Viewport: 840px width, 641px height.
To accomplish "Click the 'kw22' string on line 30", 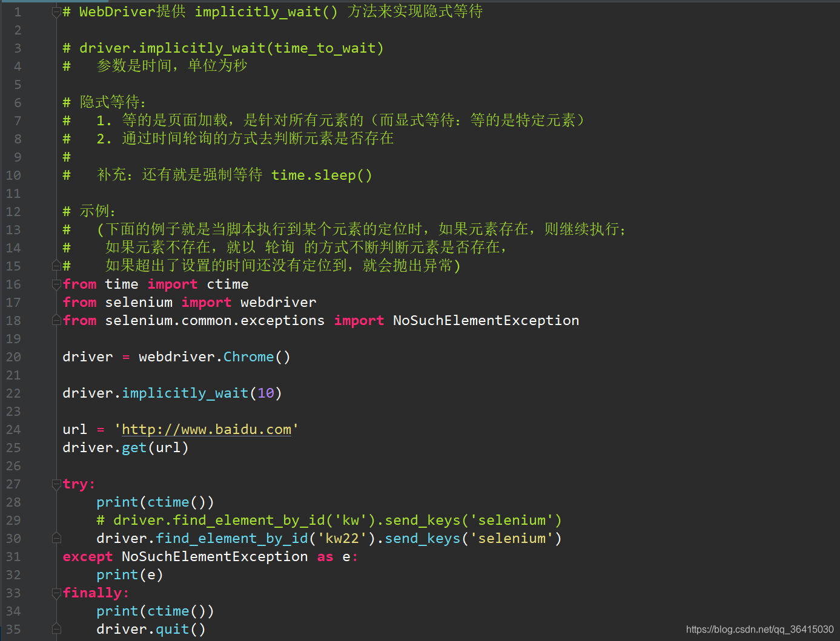I will (x=342, y=539).
